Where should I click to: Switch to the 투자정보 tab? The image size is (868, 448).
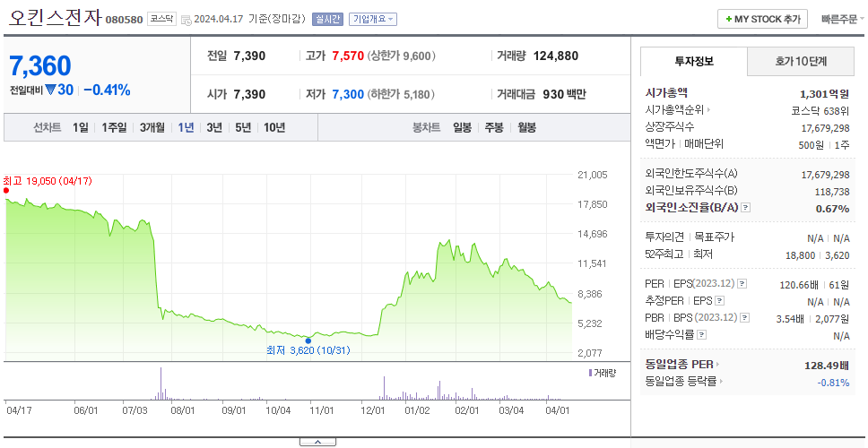click(694, 62)
